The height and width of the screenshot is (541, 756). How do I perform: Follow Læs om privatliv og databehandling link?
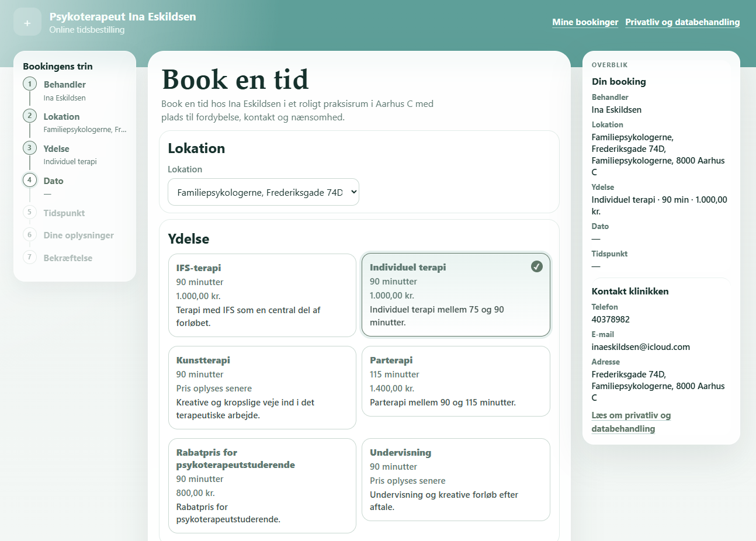[x=631, y=422]
